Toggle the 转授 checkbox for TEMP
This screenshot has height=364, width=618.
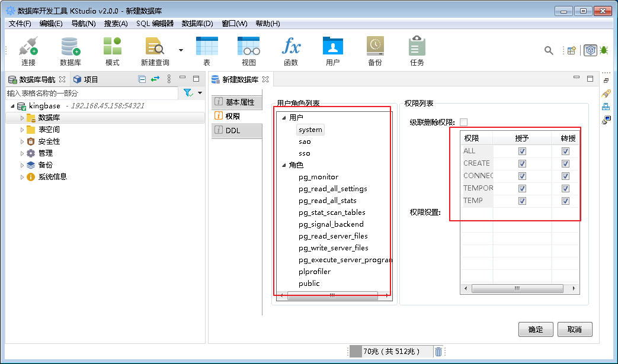(x=565, y=201)
